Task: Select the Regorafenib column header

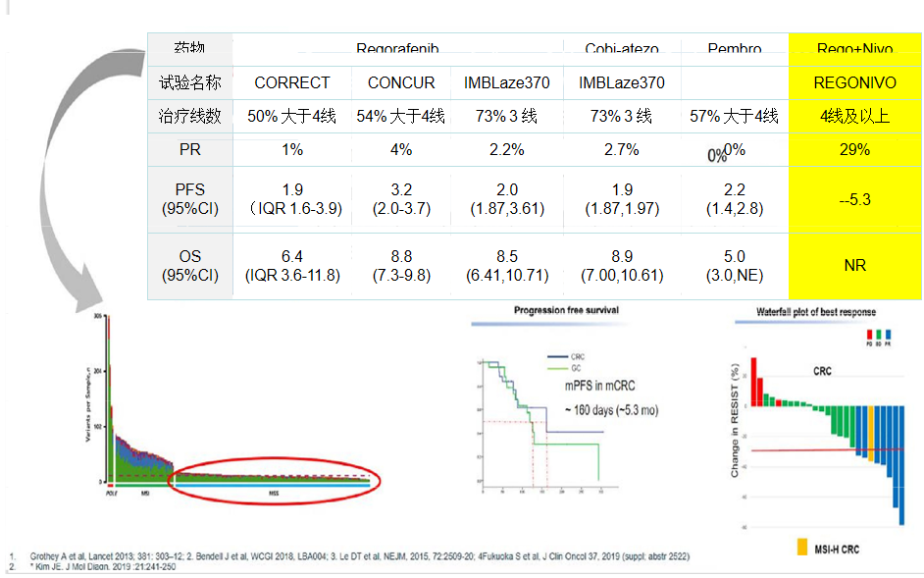Action: coord(397,48)
